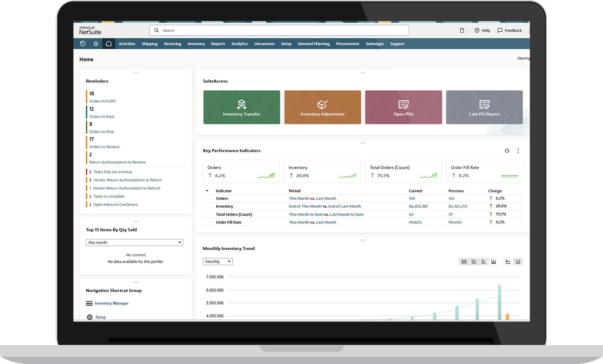Click the Search input field
This screenshot has width=603, height=364.
pyautogui.click(x=279, y=31)
